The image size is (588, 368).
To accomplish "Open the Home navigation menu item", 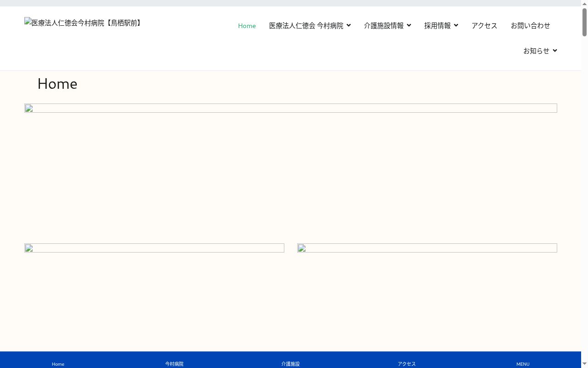I will click(247, 26).
